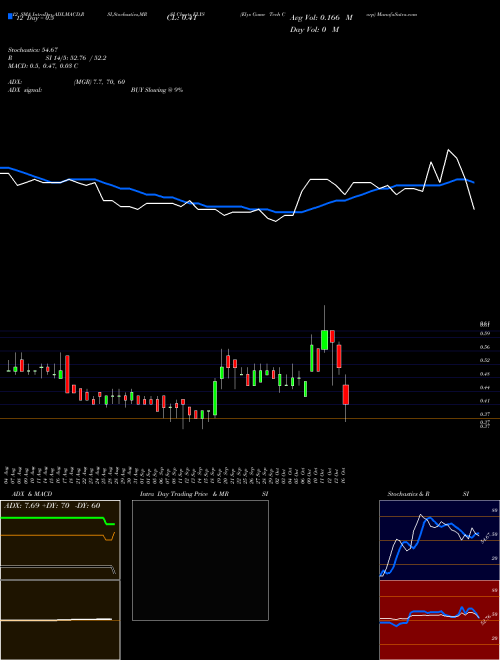The width and height of the screenshot is (500, 660).
Task: Click the 'ADX signal:' label
Action: coord(25,90)
